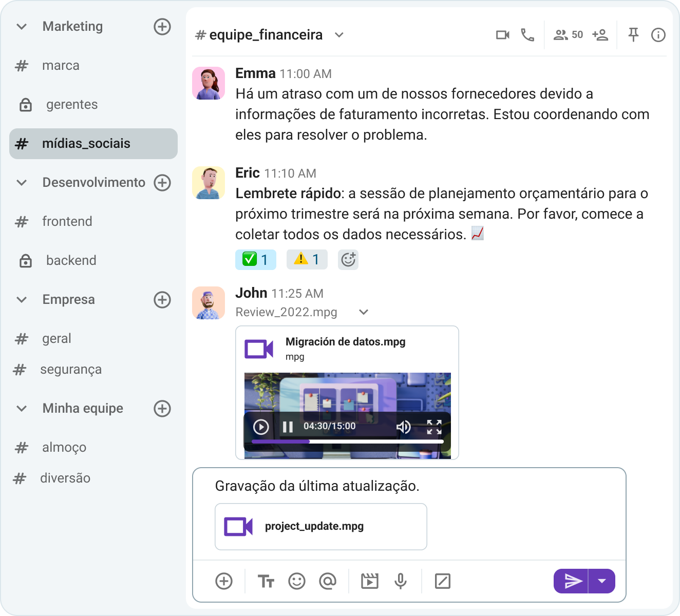Screen dimensions: 680x616
Task: Add a new member to the channel
Action: point(600,35)
